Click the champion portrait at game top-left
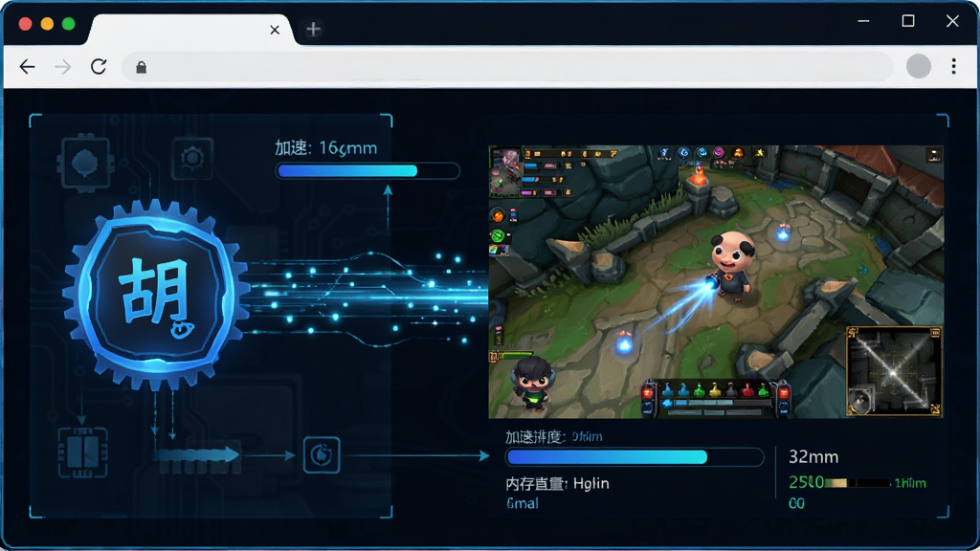This screenshot has height=551, width=980. [x=505, y=170]
